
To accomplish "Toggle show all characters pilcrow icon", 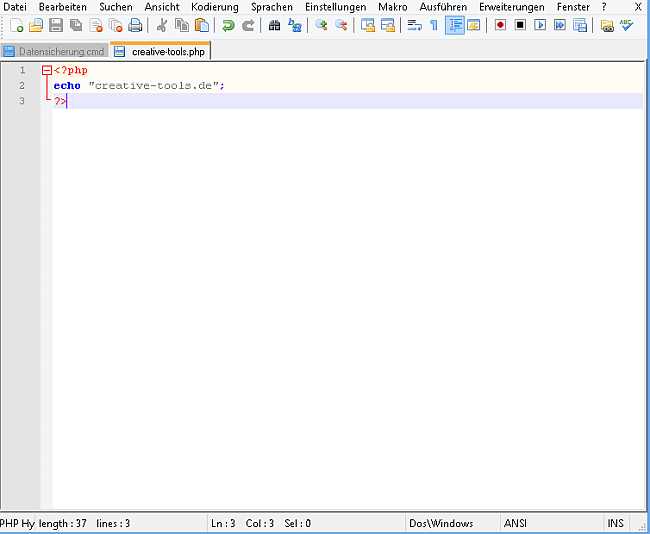I will click(x=434, y=25).
